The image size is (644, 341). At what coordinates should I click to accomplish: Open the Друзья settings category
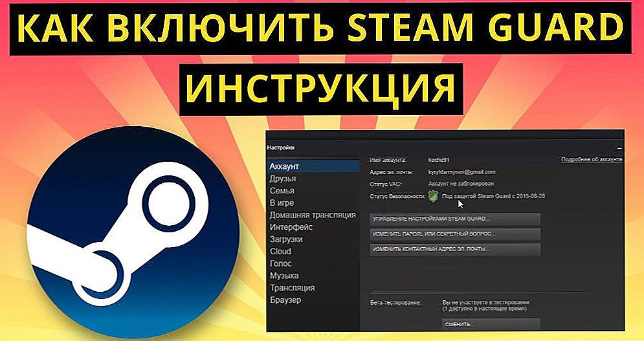pyautogui.click(x=283, y=179)
